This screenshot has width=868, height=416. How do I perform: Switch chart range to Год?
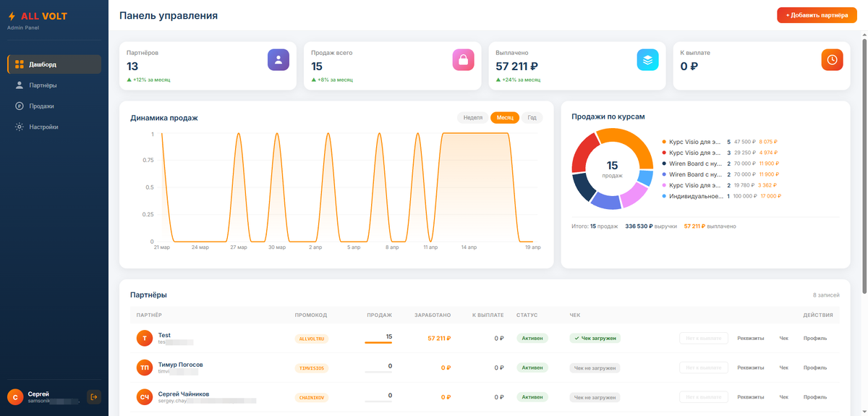[x=532, y=117]
